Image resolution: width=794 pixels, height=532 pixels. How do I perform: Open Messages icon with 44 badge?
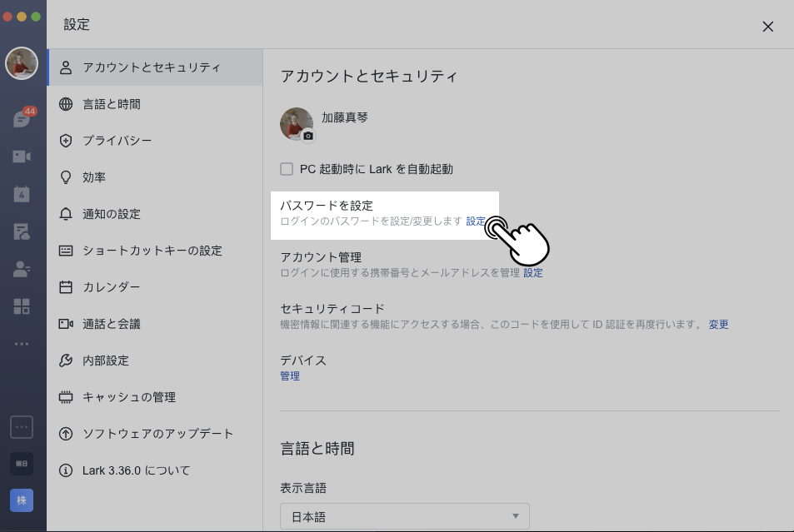(x=22, y=119)
